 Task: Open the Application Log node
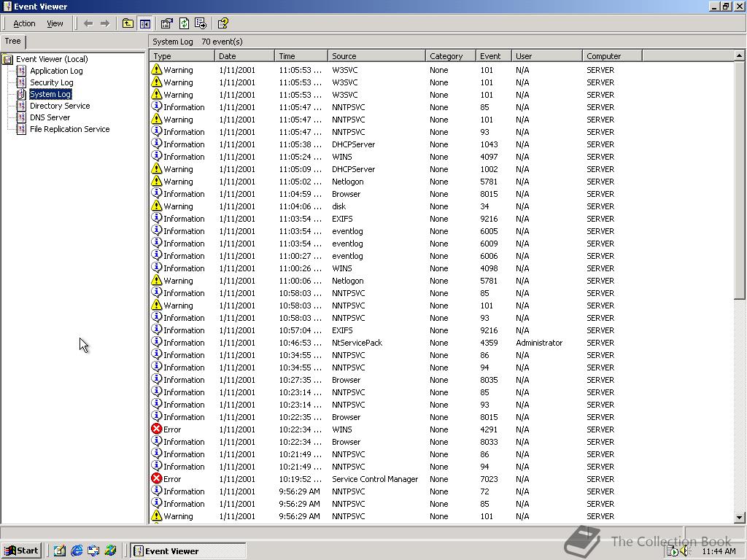[56, 71]
